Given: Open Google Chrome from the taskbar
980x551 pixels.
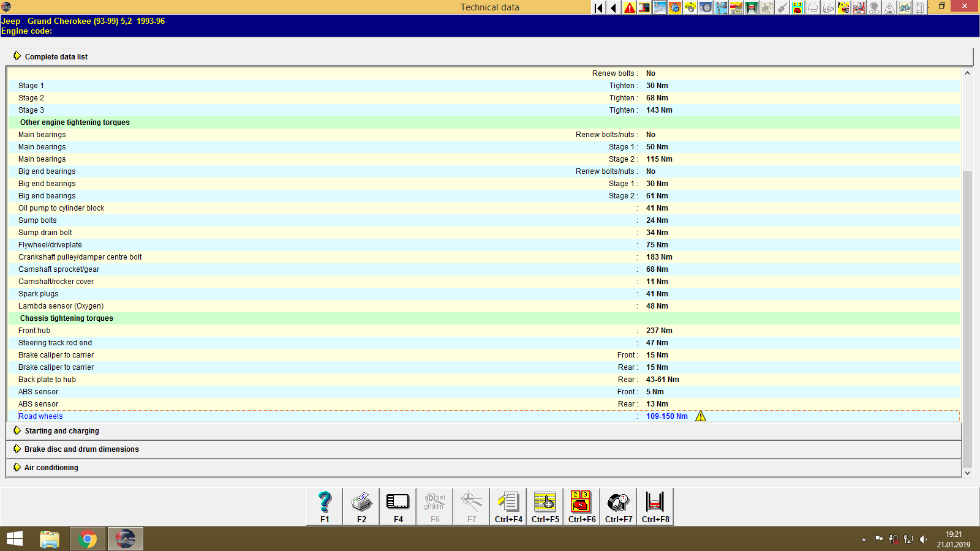Looking at the screenshot, I should coord(87,539).
